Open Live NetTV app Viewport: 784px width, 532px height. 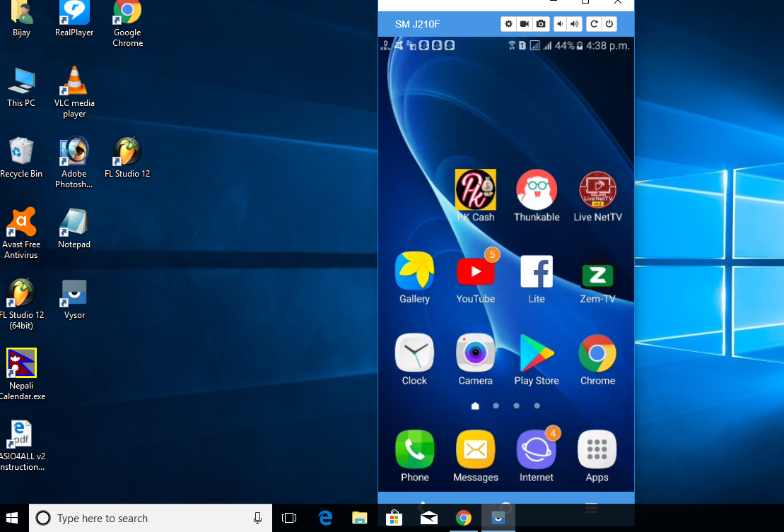tap(597, 196)
